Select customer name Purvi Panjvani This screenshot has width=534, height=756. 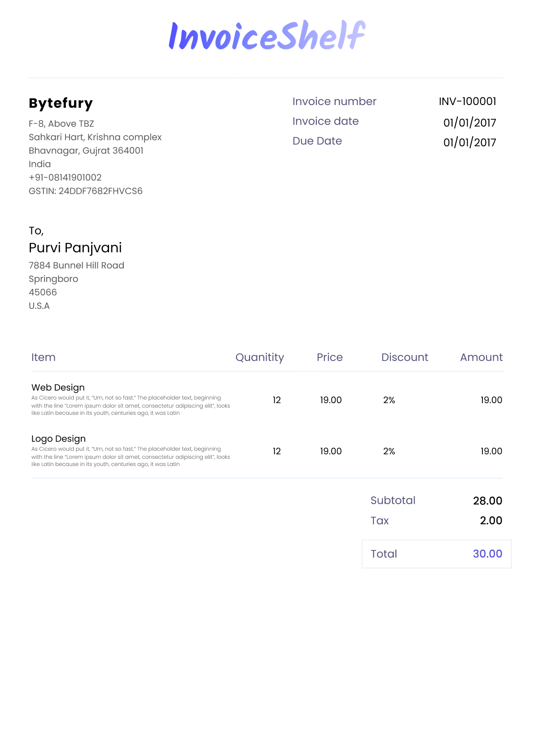pyautogui.click(x=75, y=248)
